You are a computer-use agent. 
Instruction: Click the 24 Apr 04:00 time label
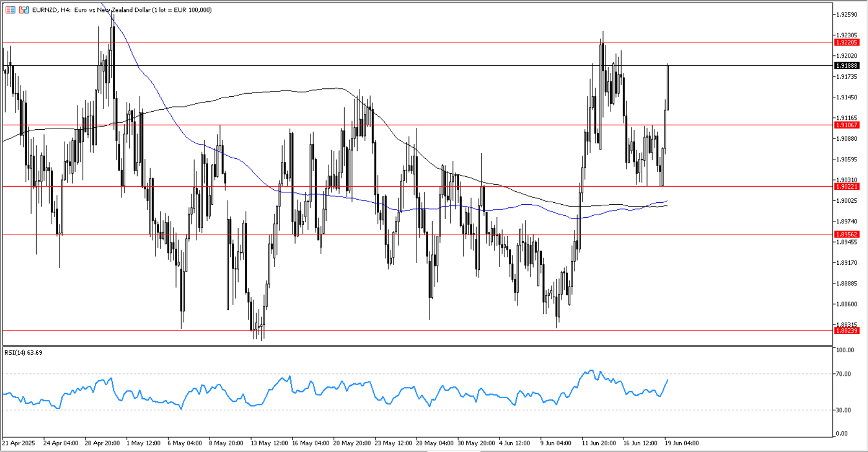click(61, 443)
